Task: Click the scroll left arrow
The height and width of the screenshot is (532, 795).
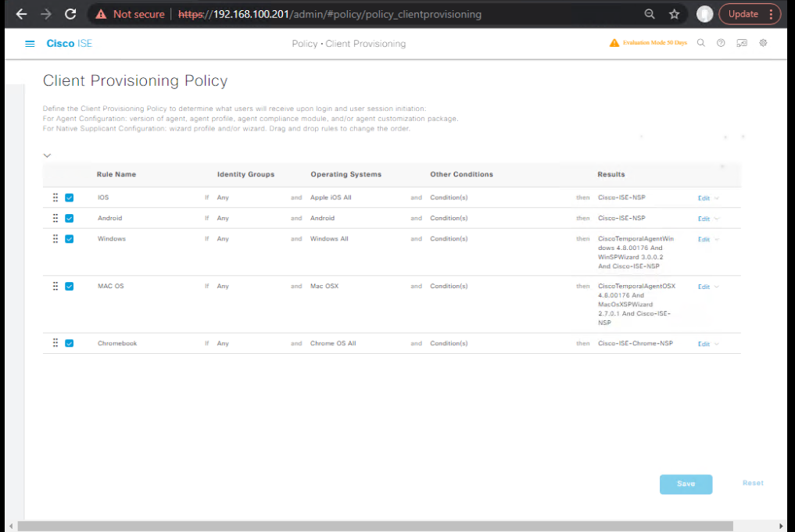Action: [11, 526]
